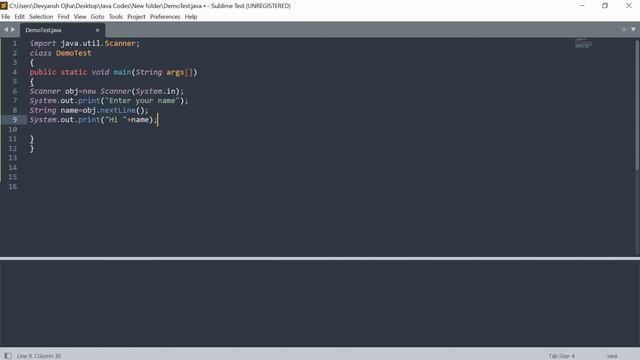This screenshot has height=360, width=640.
Task: Select the DemoTest.java tab
Action: coord(62,30)
